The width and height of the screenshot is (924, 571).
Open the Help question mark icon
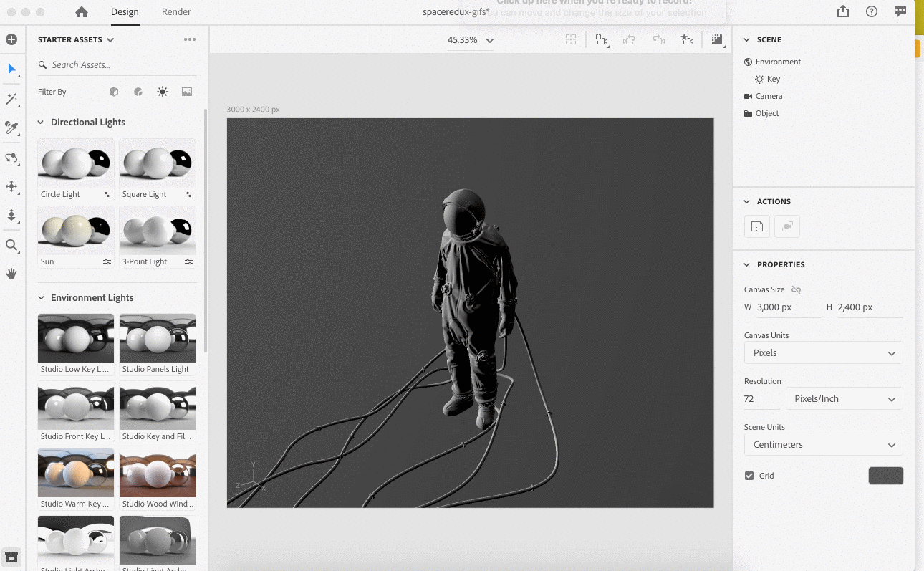coord(872,11)
